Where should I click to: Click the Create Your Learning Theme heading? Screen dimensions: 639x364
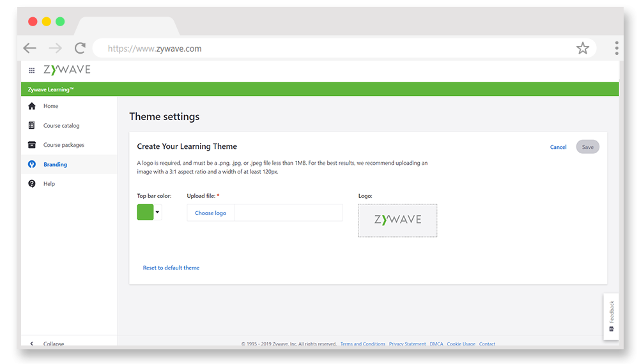[x=187, y=146]
